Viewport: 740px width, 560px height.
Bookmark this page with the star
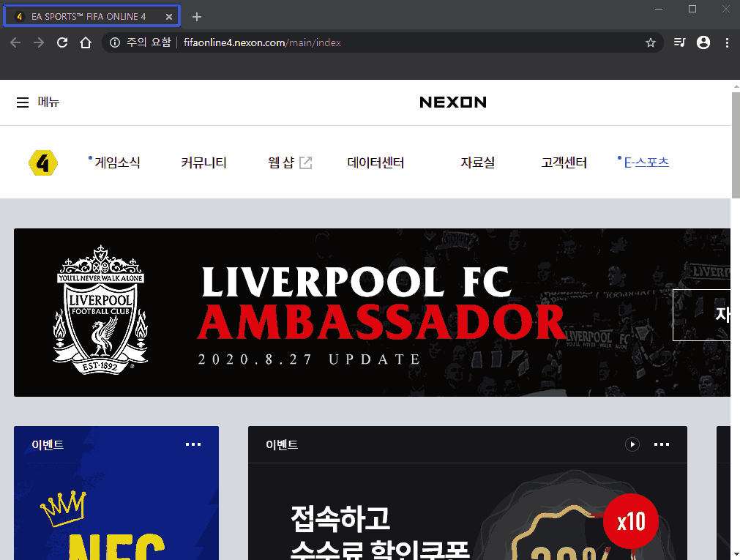click(650, 42)
